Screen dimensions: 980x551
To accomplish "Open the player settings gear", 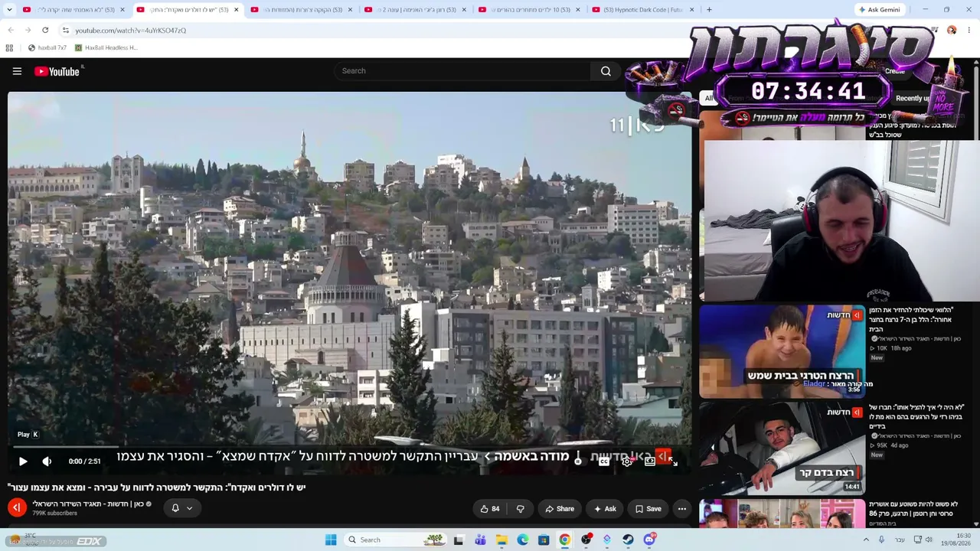I will click(627, 461).
